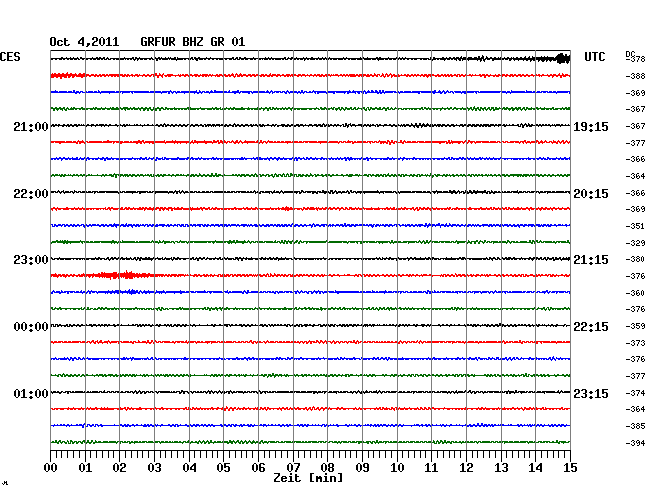Click the date label 'Oct 4,2011'
This screenshot has height=494, width=650.
coord(84,42)
